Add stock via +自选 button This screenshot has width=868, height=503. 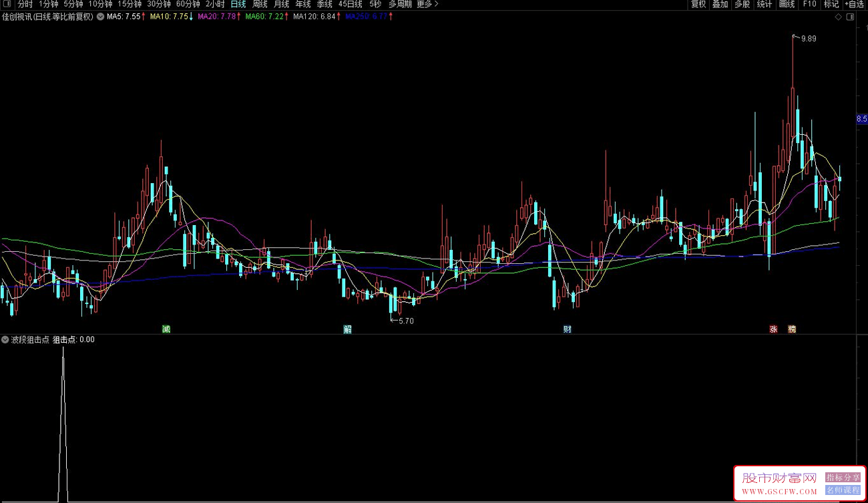pos(855,4)
